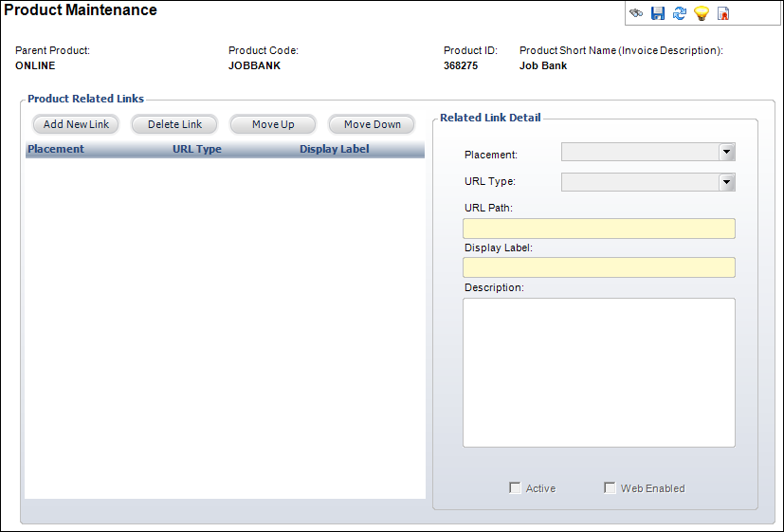This screenshot has width=784, height=532.
Task: Save product with the floppy disk icon
Action: click(x=658, y=13)
